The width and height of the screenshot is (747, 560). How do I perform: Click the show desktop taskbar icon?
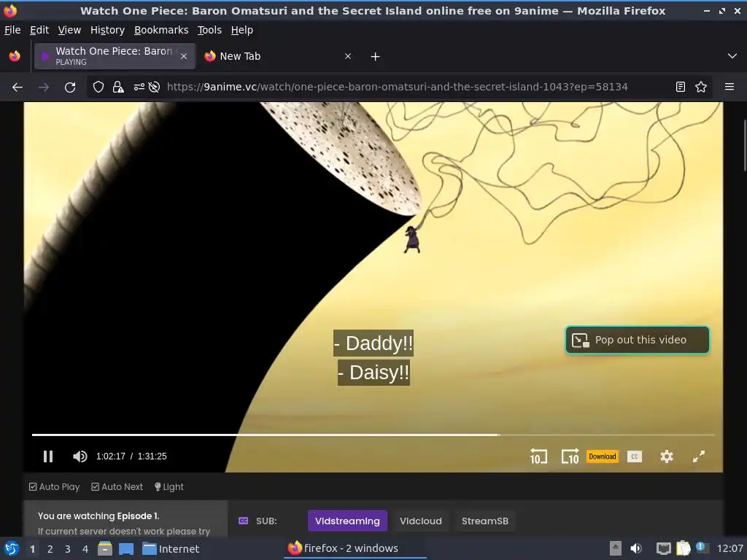126,548
